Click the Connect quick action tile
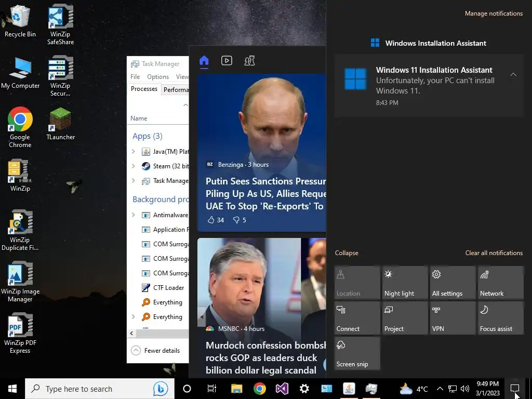The height and width of the screenshot is (399, 532). (x=357, y=318)
